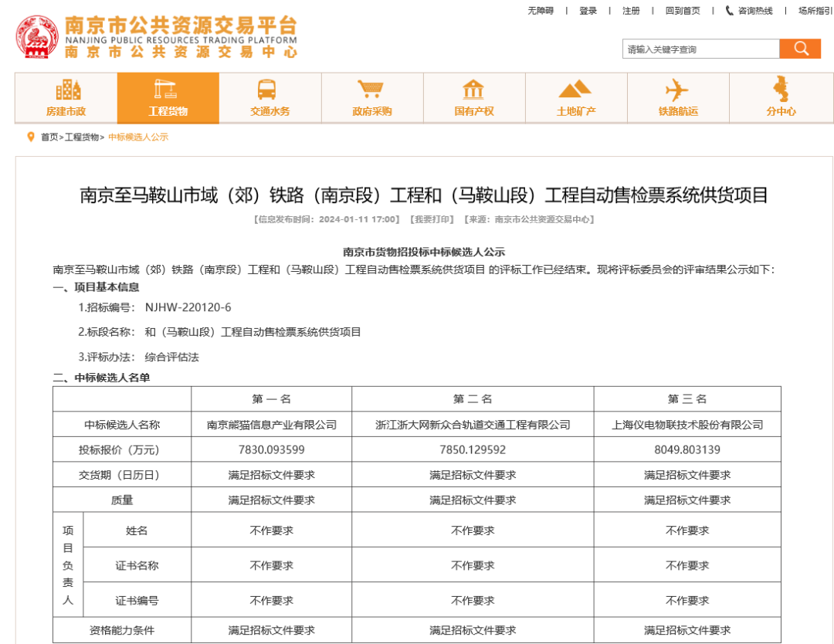Go back via 回到首页 link
Image resolution: width=834 pixels, height=644 pixels.
(683, 11)
